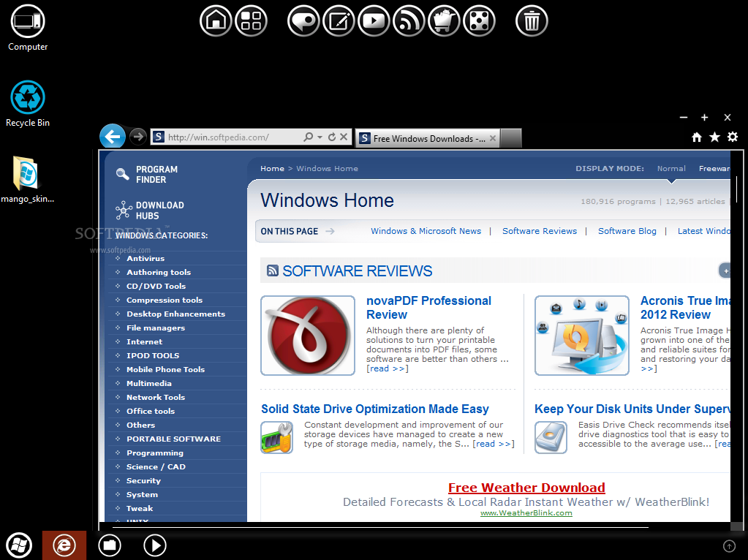Open the speech bubble messaging icon
This screenshot has width=748, height=560.
tap(303, 20)
